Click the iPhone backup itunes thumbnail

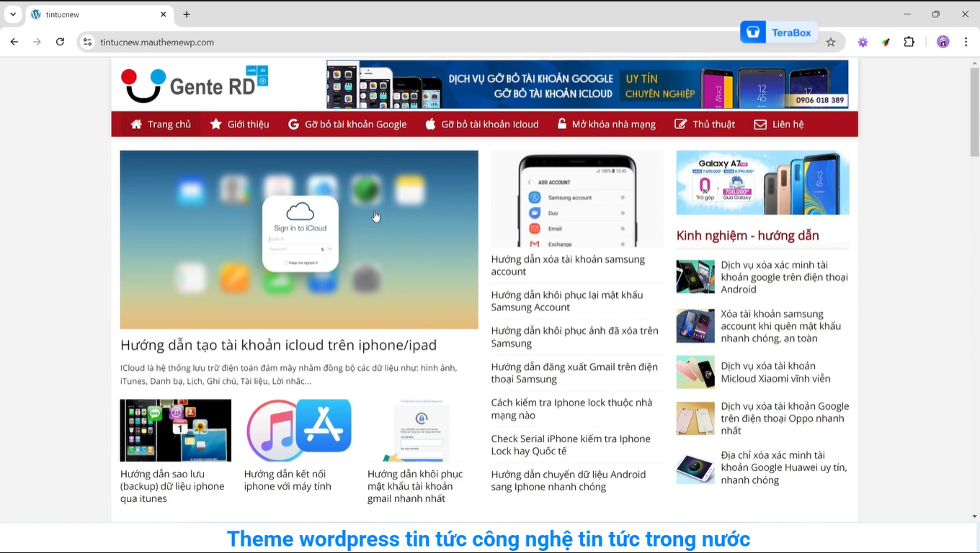click(x=176, y=430)
